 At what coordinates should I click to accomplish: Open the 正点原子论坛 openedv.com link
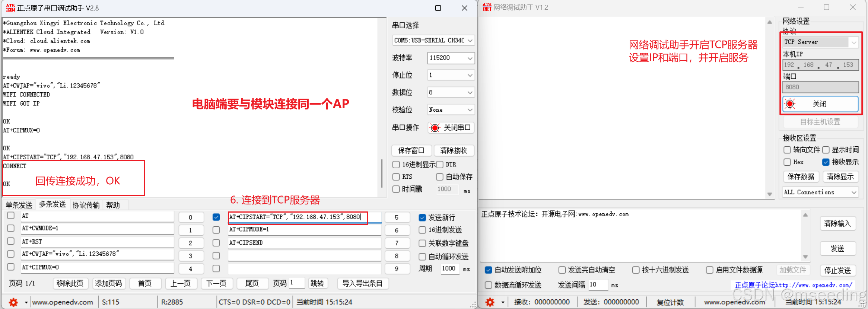tap(794, 285)
